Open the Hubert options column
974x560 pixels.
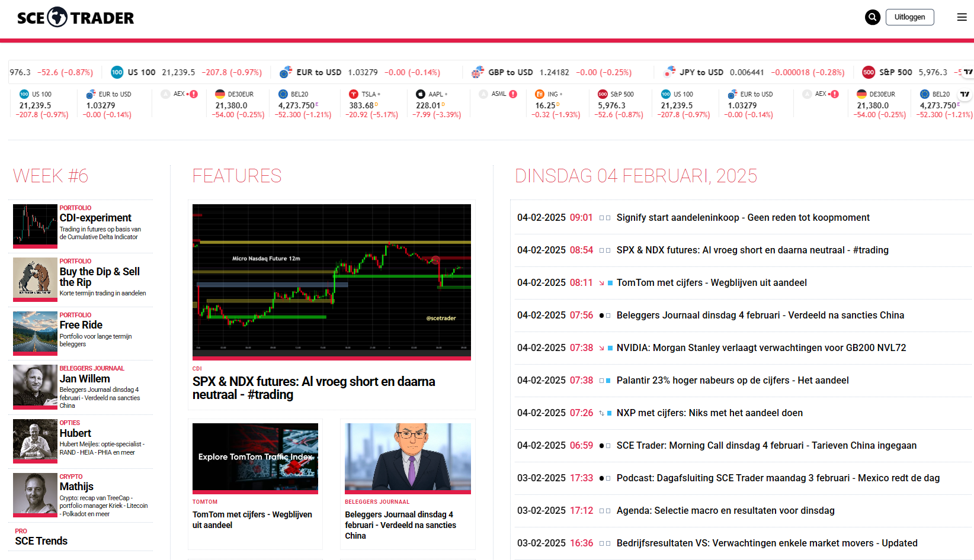tap(75, 433)
